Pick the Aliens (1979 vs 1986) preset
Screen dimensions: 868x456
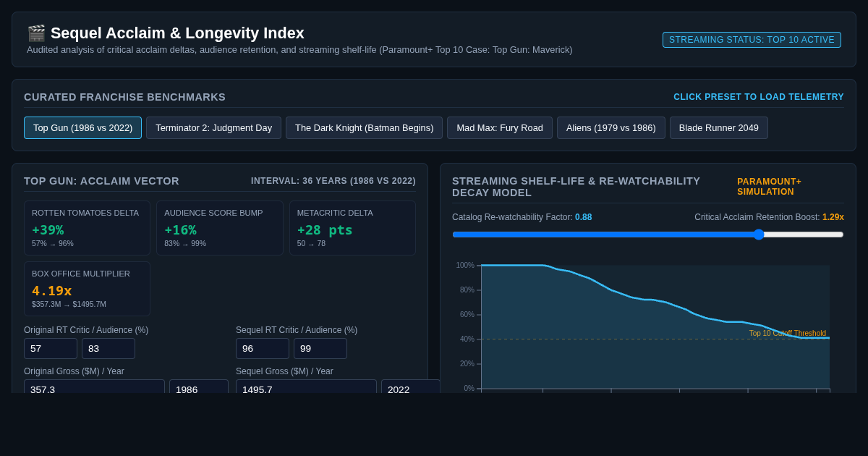click(611, 128)
